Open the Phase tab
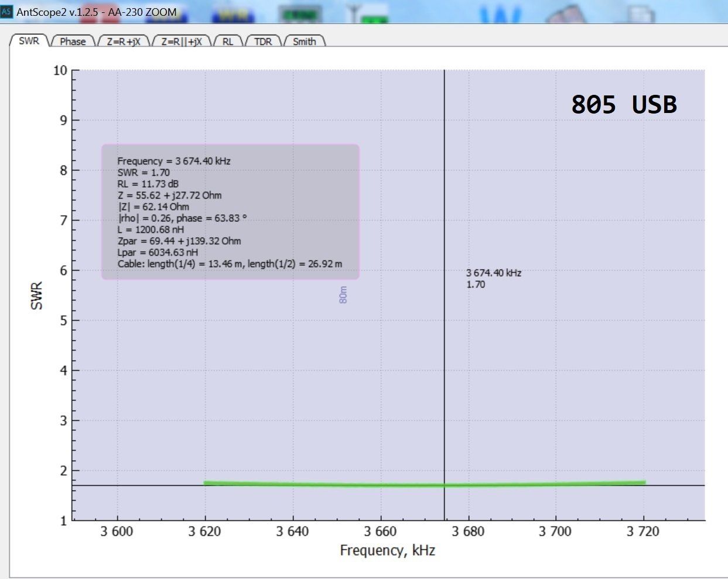Image resolution: width=728 pixels, height=579 pixels. (73, 42)
